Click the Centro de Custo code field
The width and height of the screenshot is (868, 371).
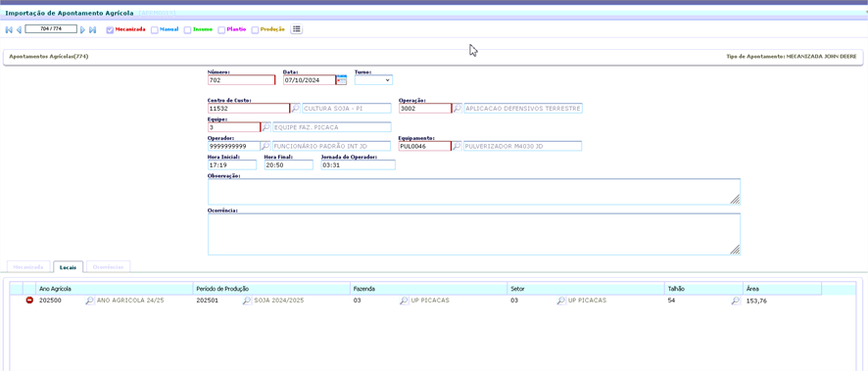point(249,109)
